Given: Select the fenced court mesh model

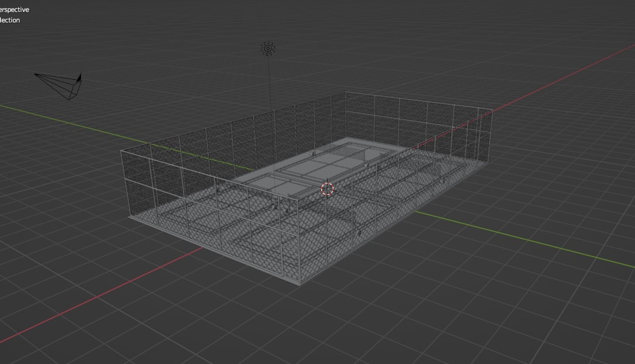Looking at the screenshot, I should [x=306, y=189].
